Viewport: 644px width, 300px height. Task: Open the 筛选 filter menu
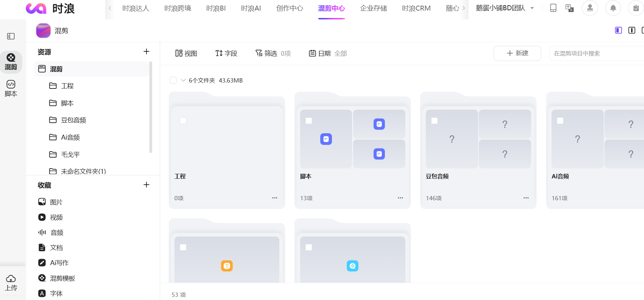[x=273, y=53]
